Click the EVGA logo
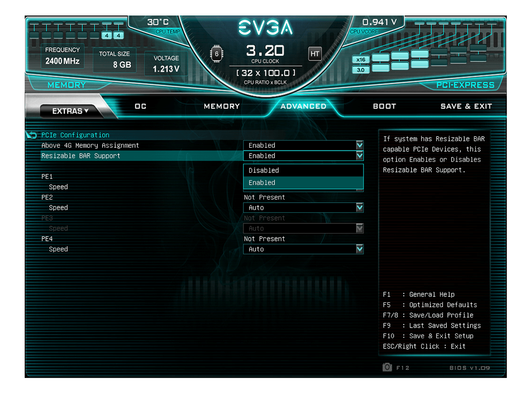Screen dimensions: 532x393 click(265, 27)
